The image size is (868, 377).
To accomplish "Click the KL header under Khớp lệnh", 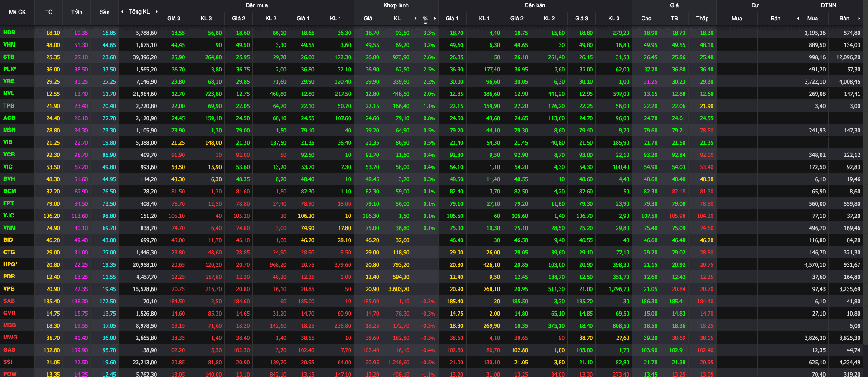I will click(397, 19).
